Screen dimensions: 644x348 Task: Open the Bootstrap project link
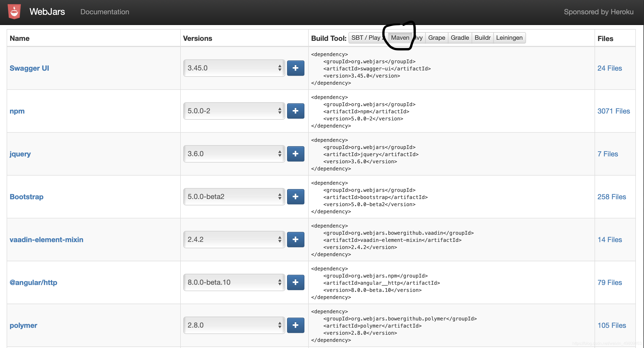pos(27,197)
